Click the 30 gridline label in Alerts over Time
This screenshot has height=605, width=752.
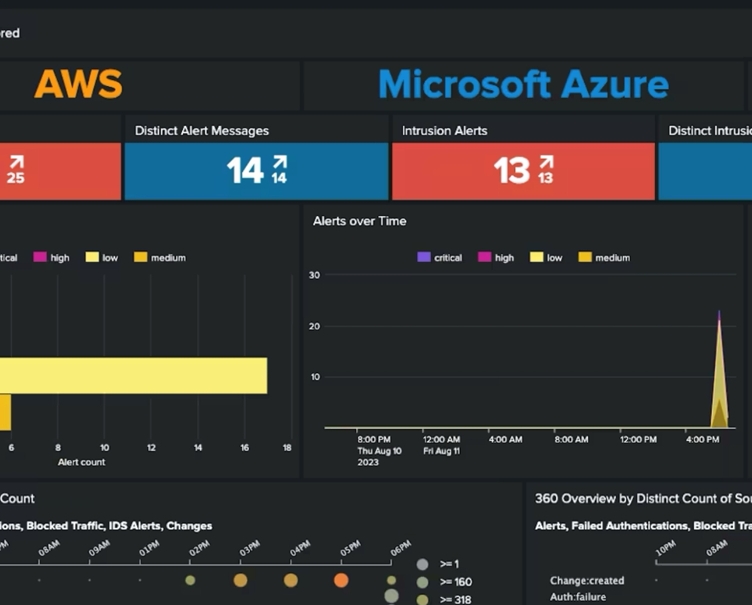click(x=314, y=275)
